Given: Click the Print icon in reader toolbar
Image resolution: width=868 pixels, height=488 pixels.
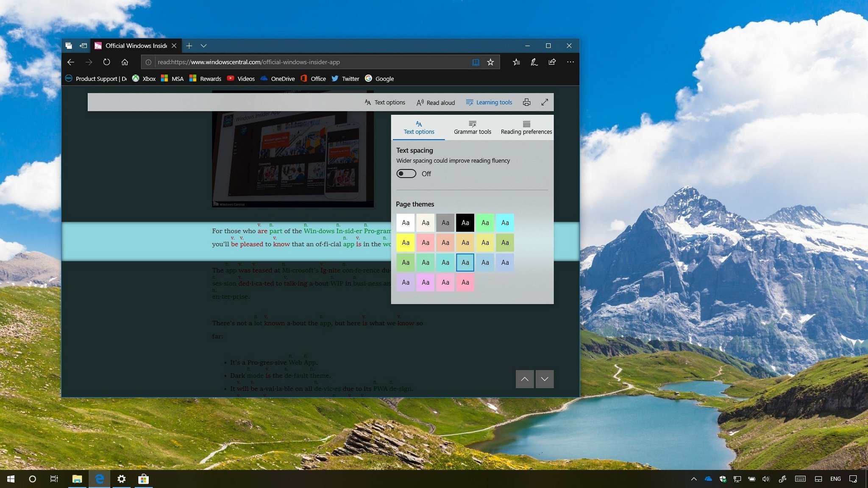Looking at the screenshot, I should point(525,101).
